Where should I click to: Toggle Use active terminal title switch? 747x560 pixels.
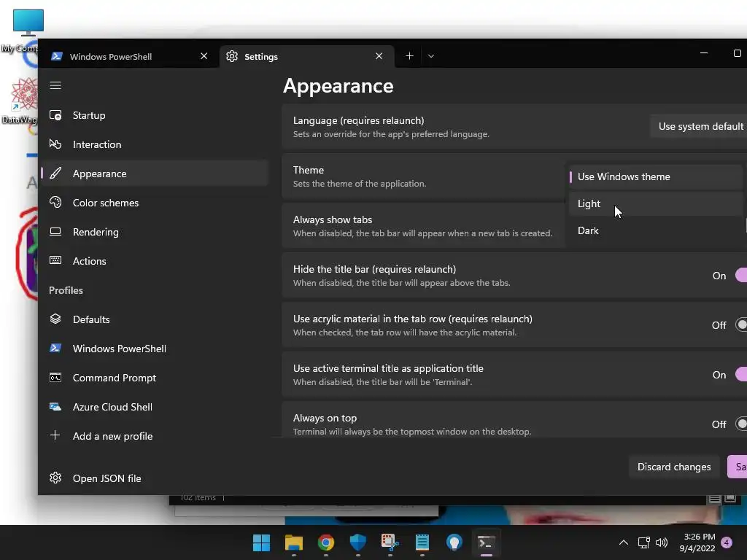coord(741,374)
